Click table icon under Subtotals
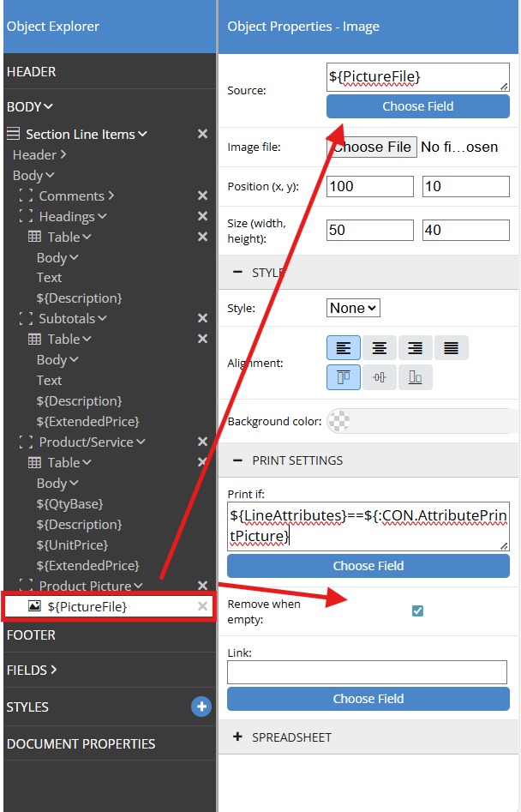 34,340
